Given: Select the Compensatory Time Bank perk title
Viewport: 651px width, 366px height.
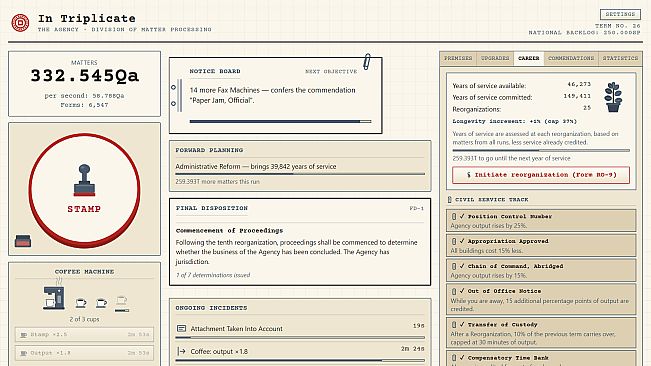Looking at the screenshot, I should tap(508, 358).
